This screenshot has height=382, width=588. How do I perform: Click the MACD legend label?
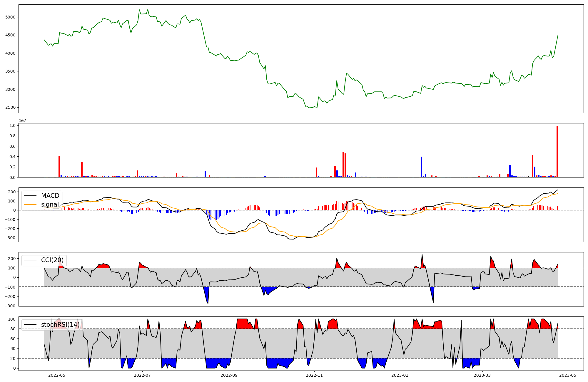point(50,196)
